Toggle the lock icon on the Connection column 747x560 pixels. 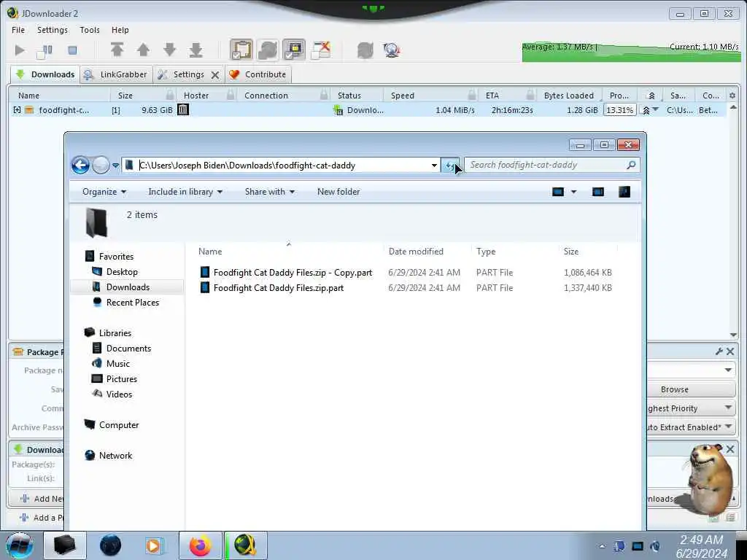(x=324, y=94)
